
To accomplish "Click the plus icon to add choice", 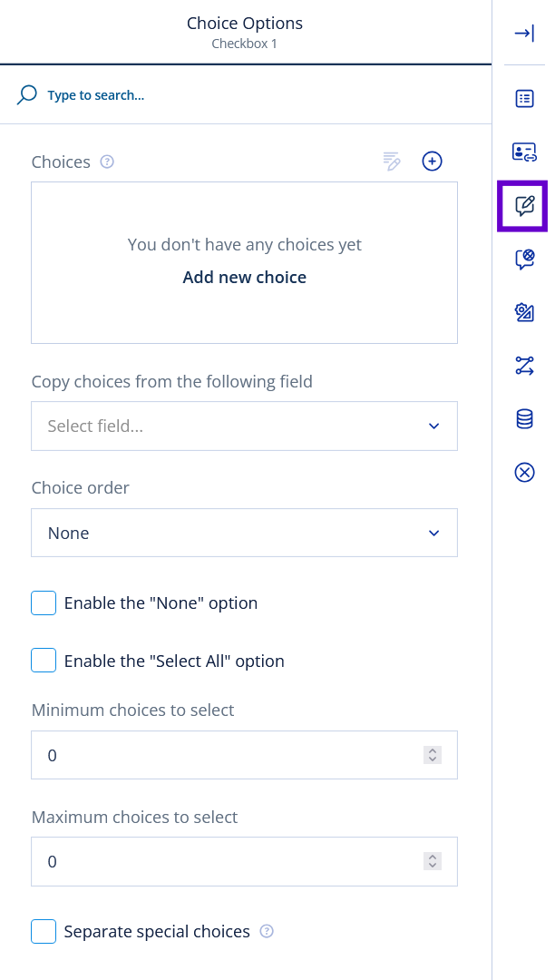I will point(433,162).
